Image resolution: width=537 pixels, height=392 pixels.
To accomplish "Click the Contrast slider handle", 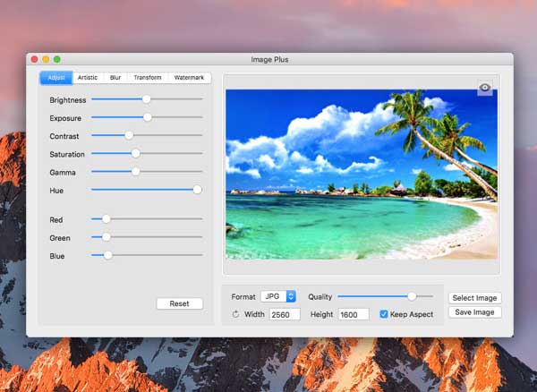I will point(129,135).
